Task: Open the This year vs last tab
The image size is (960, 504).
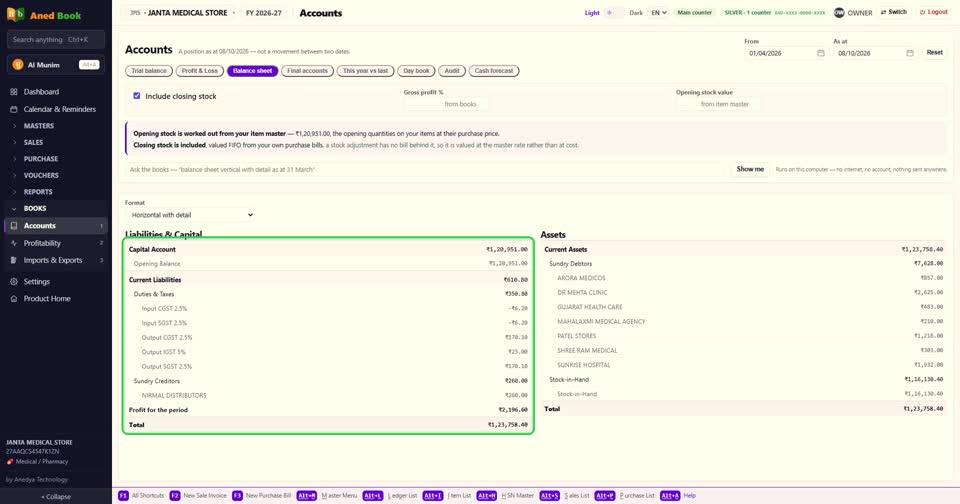Action: [366, 71]
